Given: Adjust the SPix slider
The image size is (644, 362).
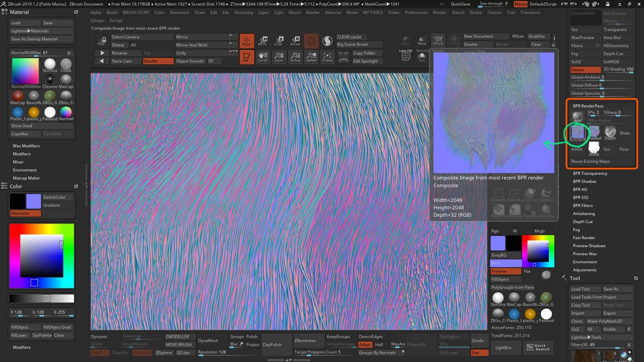Looking at the screenshot, I should pos(594,113).
